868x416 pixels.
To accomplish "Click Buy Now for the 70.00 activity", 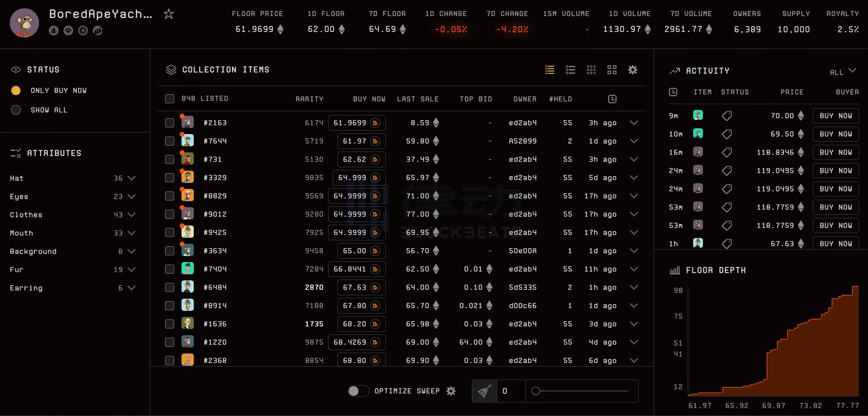I will pos(835,116).
